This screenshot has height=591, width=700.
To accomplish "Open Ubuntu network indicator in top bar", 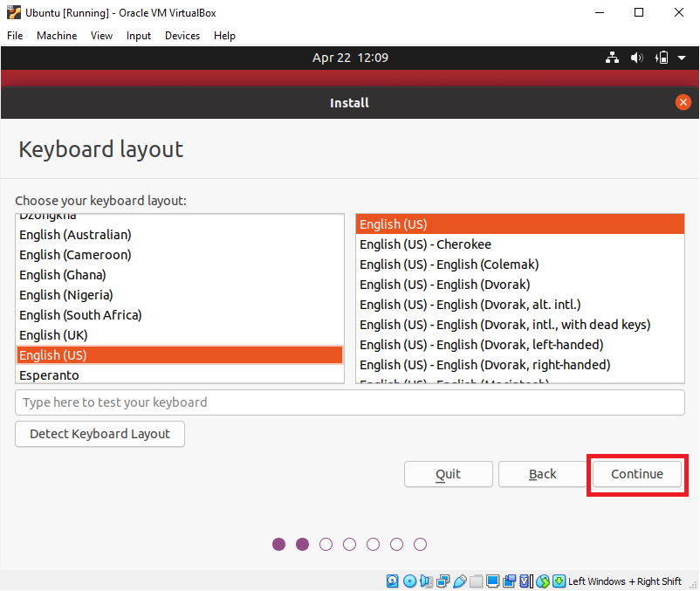I will [x=612, y=58].
